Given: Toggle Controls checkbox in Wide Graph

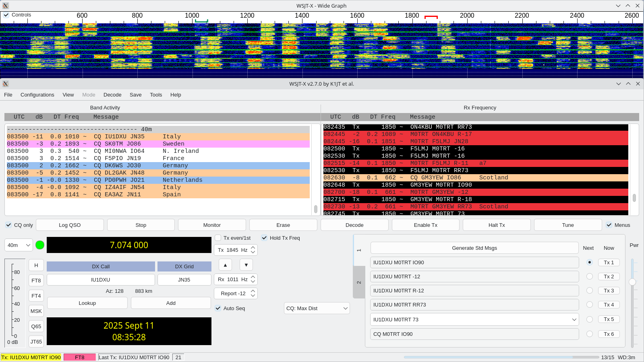Looking at the screenshot, I should (x=6, y=15).
